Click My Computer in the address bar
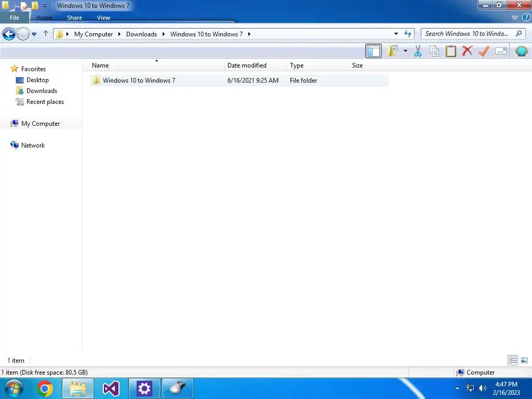The height and width of the screenshot is (399, 532). point(94,34)
